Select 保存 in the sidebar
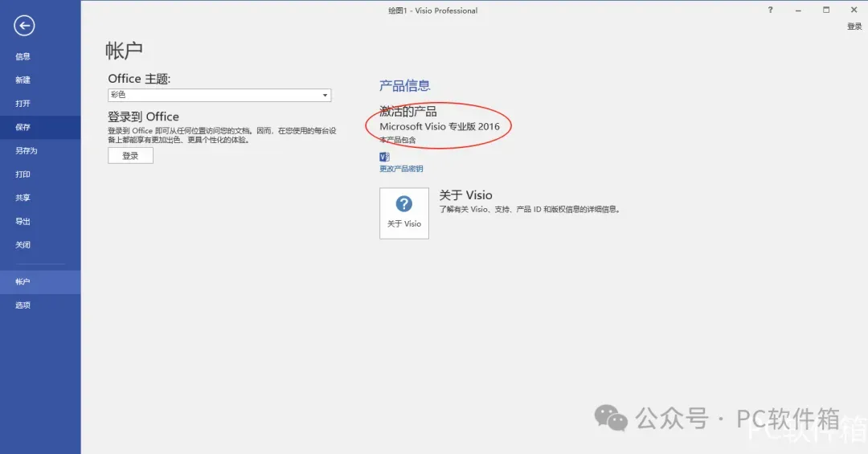This screenshot has width=868, height=454. point(40,127)
